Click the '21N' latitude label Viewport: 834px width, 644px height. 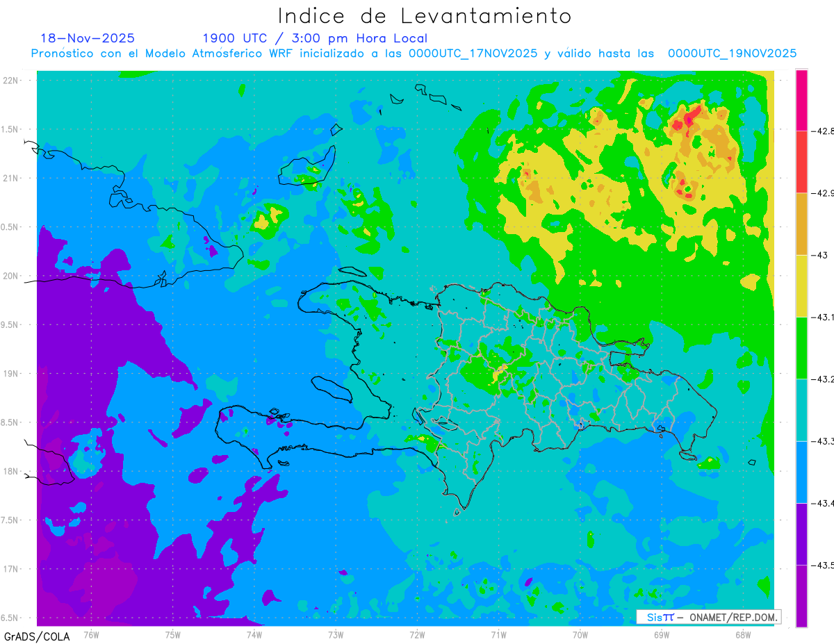pyautogui.click(x=11, y=178)
